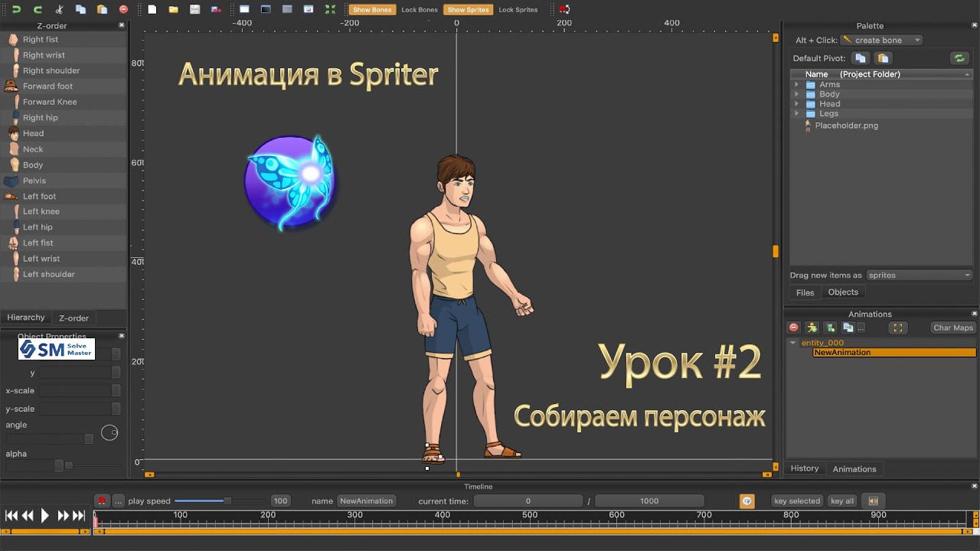Switch to the Animations tab
Screen dimensions: 980x551
click(854, 469)
